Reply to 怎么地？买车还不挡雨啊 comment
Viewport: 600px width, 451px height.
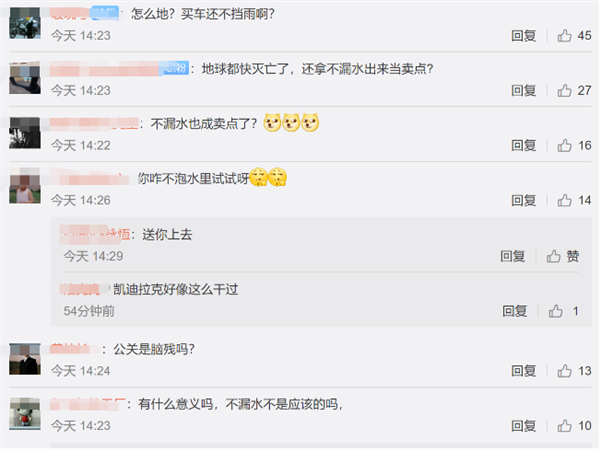523,36
